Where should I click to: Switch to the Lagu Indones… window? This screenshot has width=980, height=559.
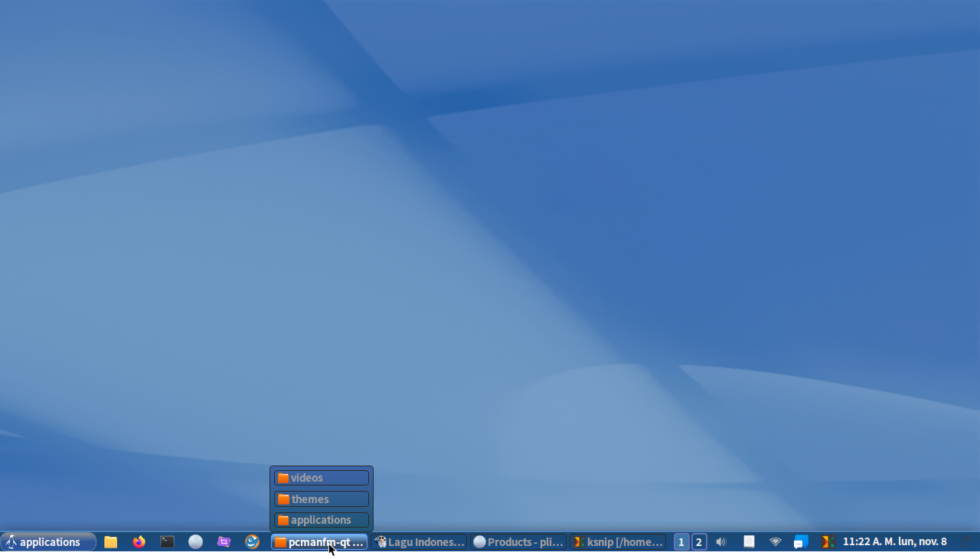point(419,542)
